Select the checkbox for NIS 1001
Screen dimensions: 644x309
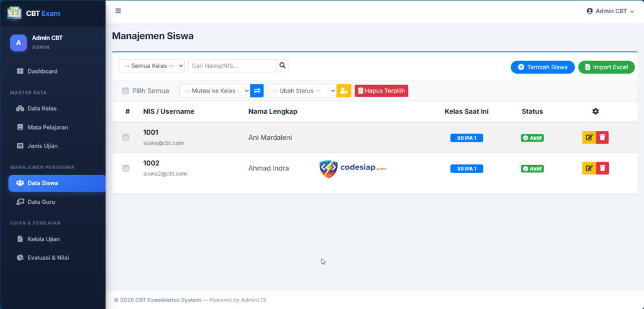[126, 137]
